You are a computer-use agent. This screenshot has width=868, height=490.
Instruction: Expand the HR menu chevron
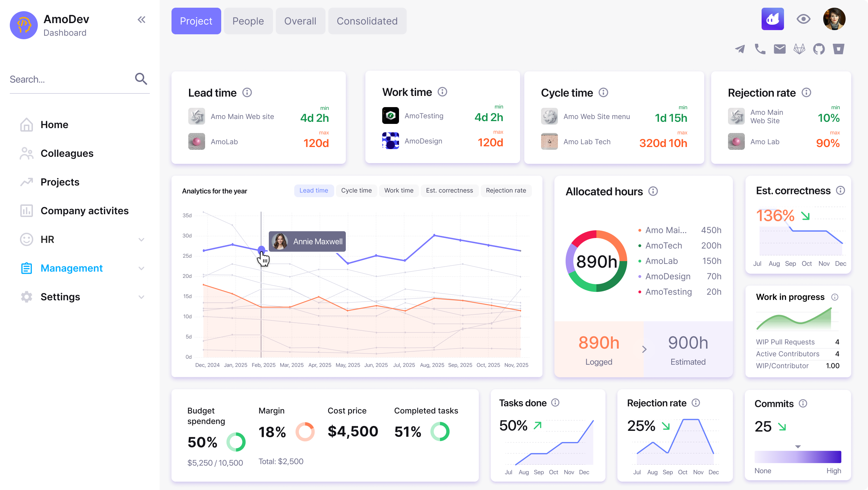pyautogui.click(x=141, y=240)
